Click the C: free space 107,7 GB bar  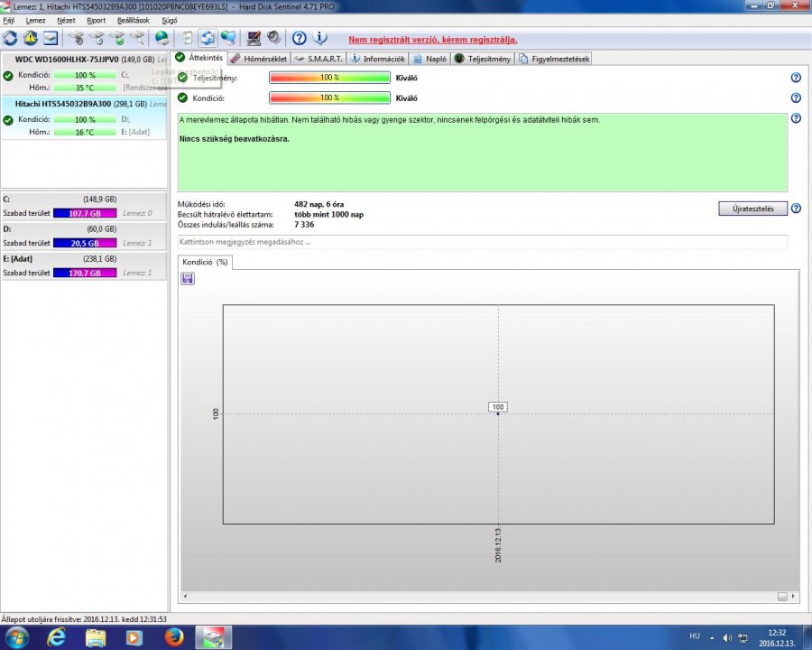click(85, 213)
